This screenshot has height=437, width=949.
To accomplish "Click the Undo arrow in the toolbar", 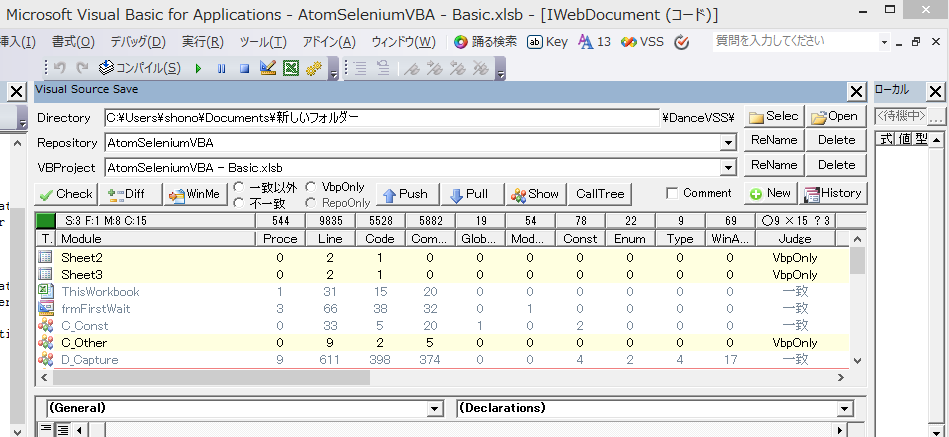I will [59, 68].
